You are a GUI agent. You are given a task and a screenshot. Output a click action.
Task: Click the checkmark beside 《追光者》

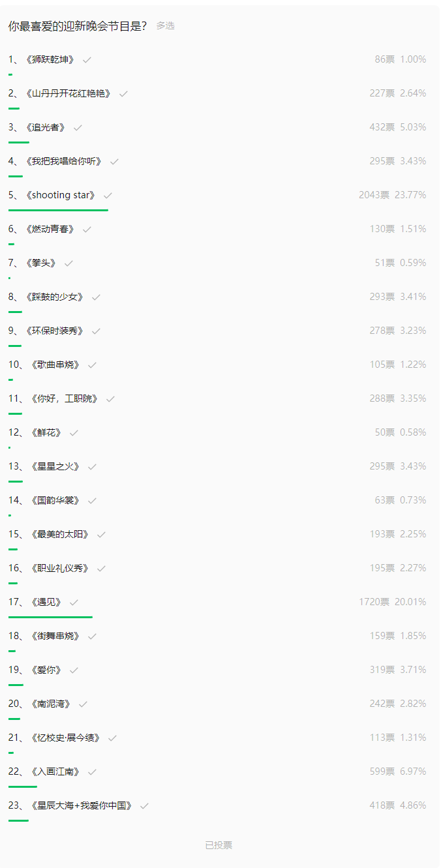[78, 128]
